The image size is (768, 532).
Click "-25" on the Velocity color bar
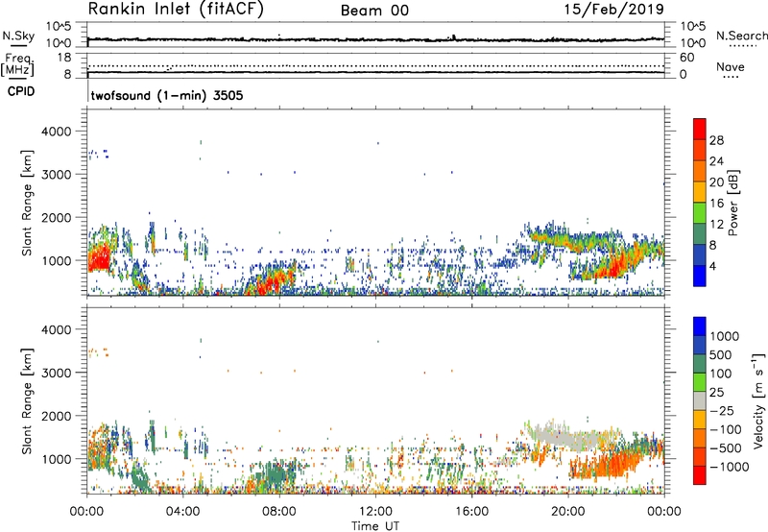[720, 411]
